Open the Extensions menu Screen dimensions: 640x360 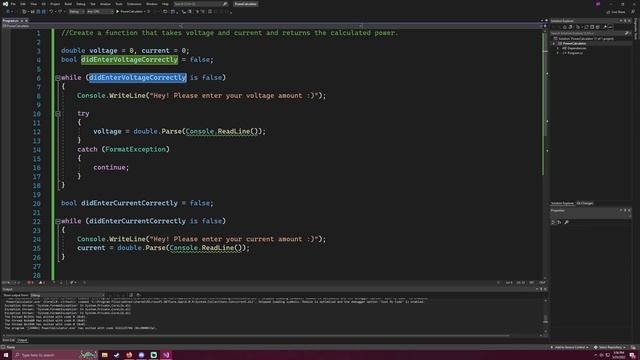pos(134,4)
